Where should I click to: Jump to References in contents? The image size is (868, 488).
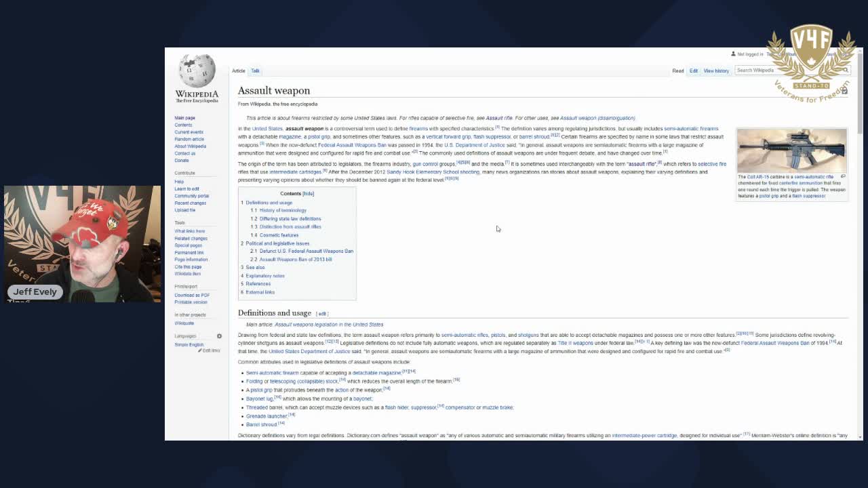point(258,284)
